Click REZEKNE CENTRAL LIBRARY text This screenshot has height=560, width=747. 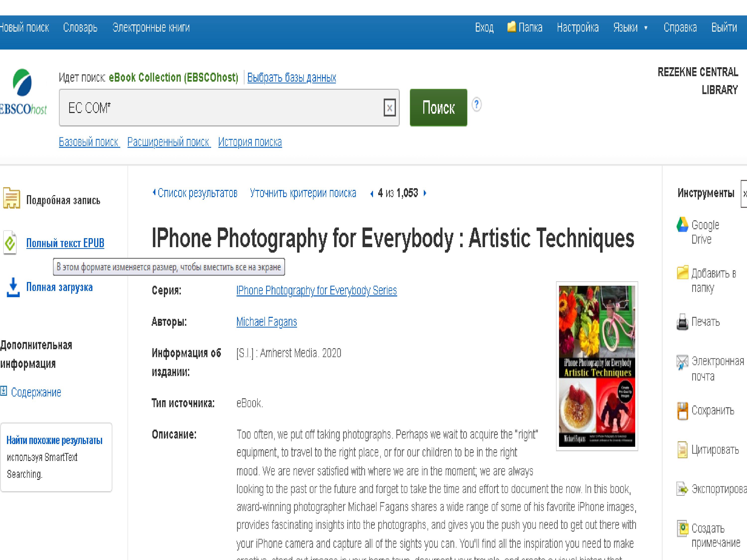pos(698,81)
